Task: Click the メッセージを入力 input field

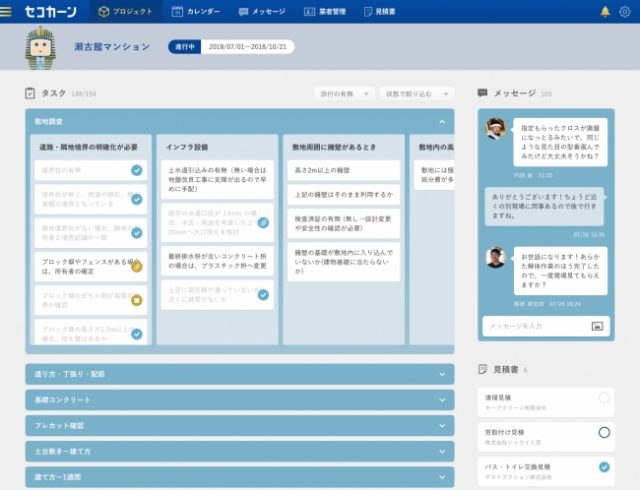Action: (535, 326)
